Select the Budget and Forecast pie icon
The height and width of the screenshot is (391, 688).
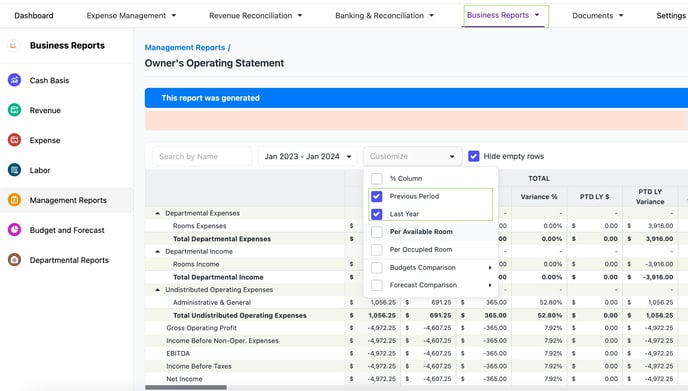click(14, 230)
